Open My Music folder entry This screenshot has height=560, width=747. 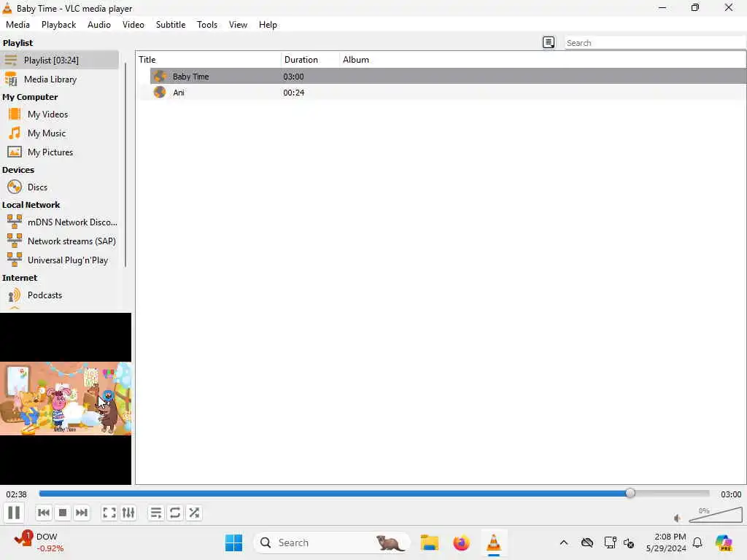(x=60, y=133)
